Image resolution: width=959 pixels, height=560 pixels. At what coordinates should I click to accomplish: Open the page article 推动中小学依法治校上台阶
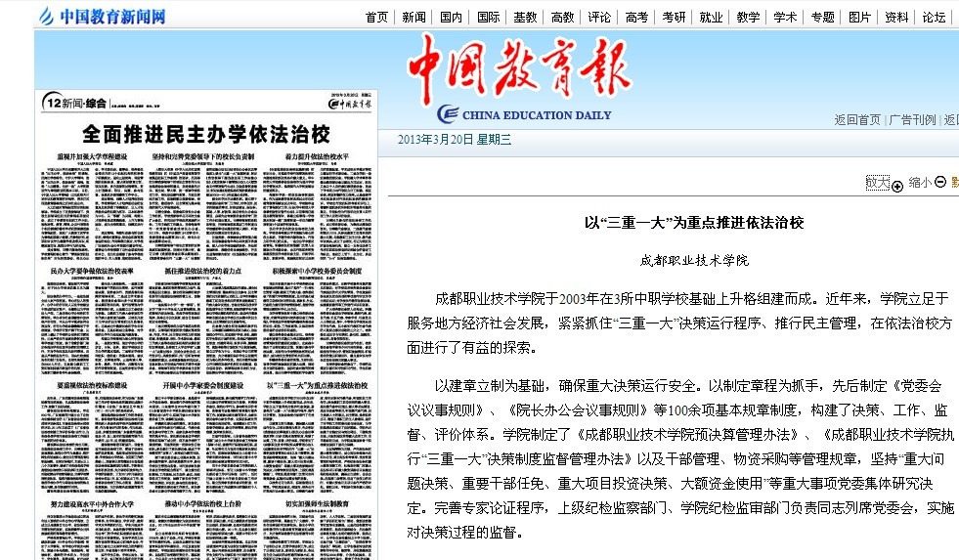[203, 503]
